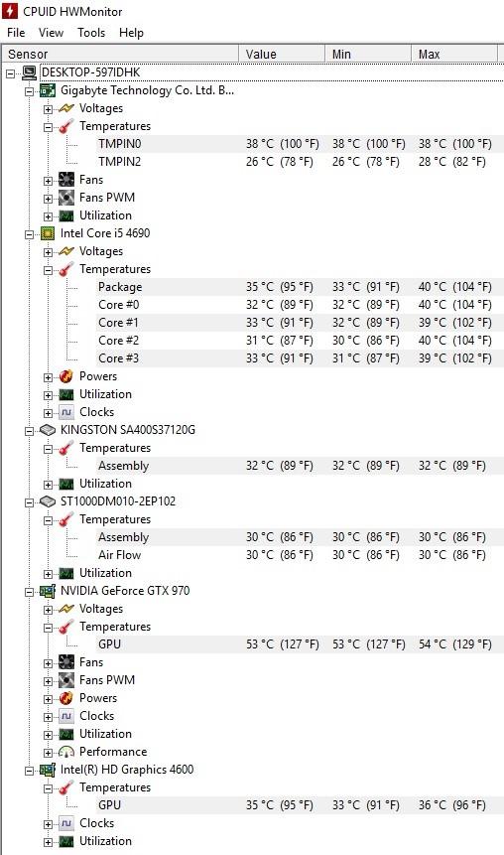Collapse the ST1000DM010-2EP102 drive node
The width and height of the screenshot is (504, 855).
30,502
